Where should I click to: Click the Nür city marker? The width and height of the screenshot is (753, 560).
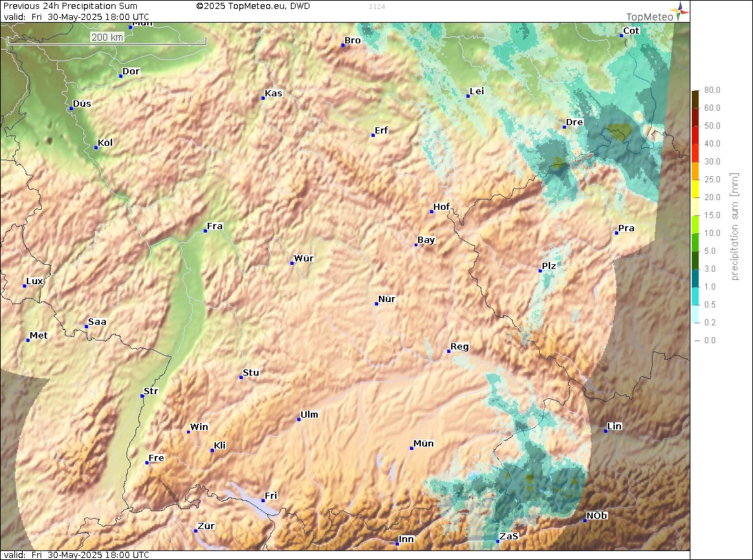coord(377,303)
